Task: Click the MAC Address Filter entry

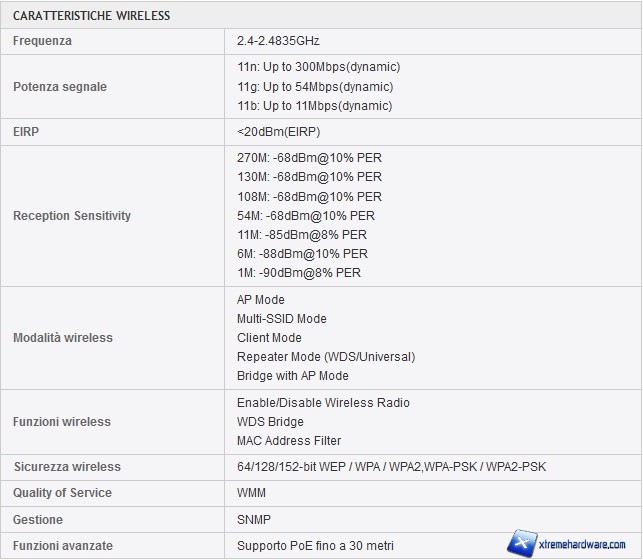Action: pyautogui.click(x=289, y=441)
